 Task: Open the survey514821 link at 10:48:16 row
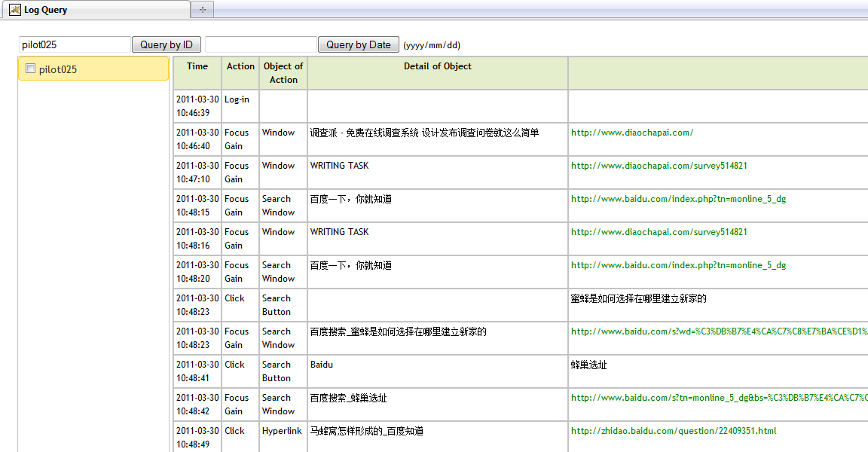[x=659, y=232]
